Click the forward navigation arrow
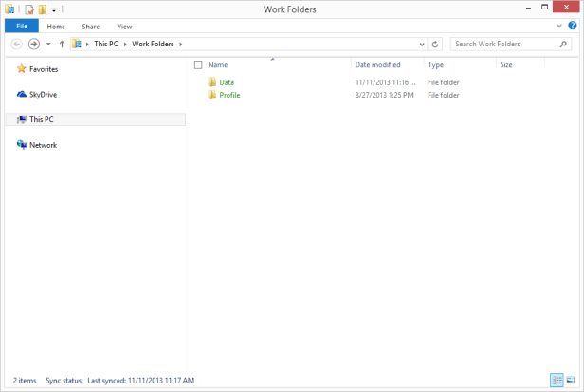 click(34, 44)
